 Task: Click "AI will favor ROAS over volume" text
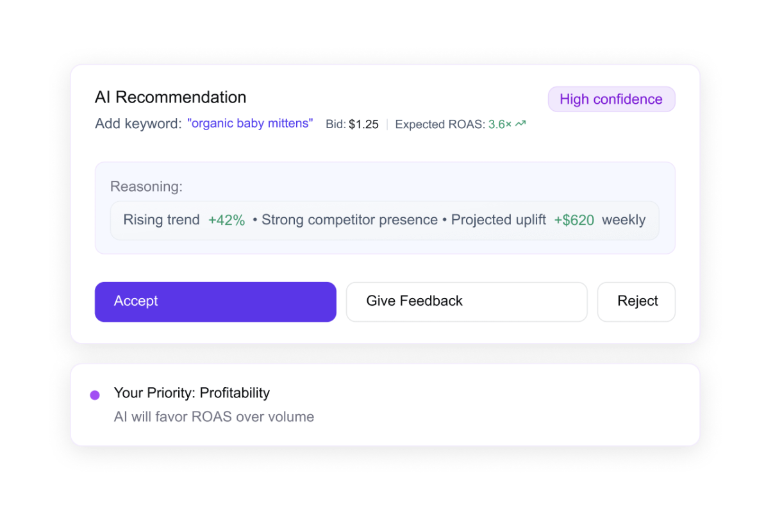[214, 417]
